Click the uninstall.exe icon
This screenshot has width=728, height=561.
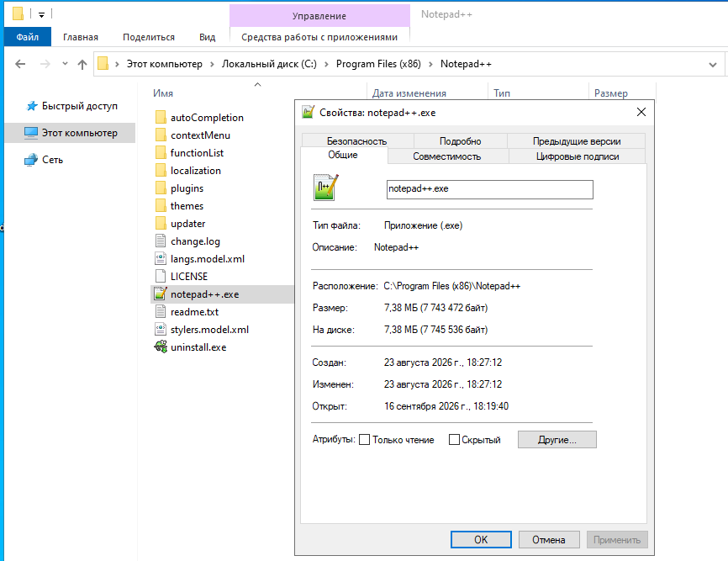[x=161, y=347]
